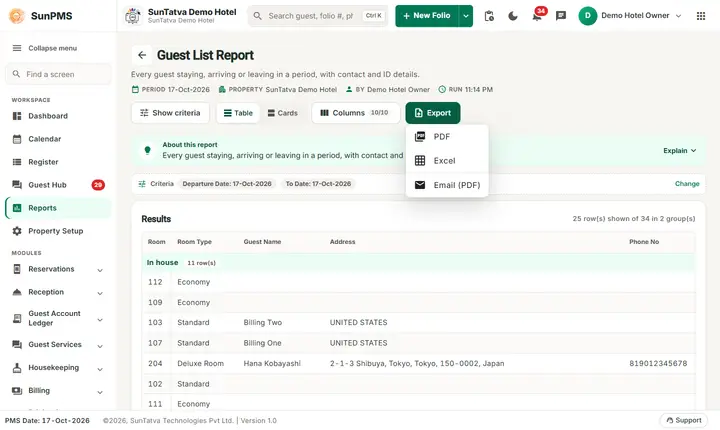Focus the guest search field
Image resolution: width=720 pixels, height=430 pixels.
[318, 16]
